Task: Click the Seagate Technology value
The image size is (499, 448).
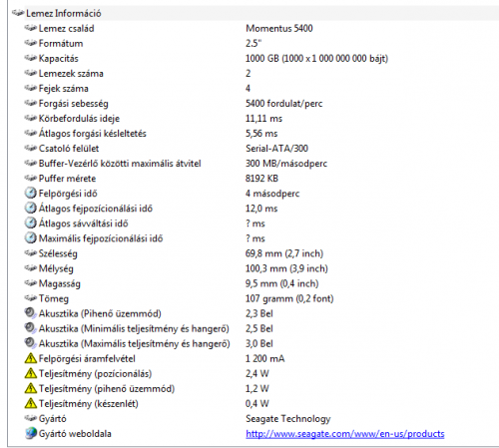Action: pyautogui.click(x=288, y=419)
